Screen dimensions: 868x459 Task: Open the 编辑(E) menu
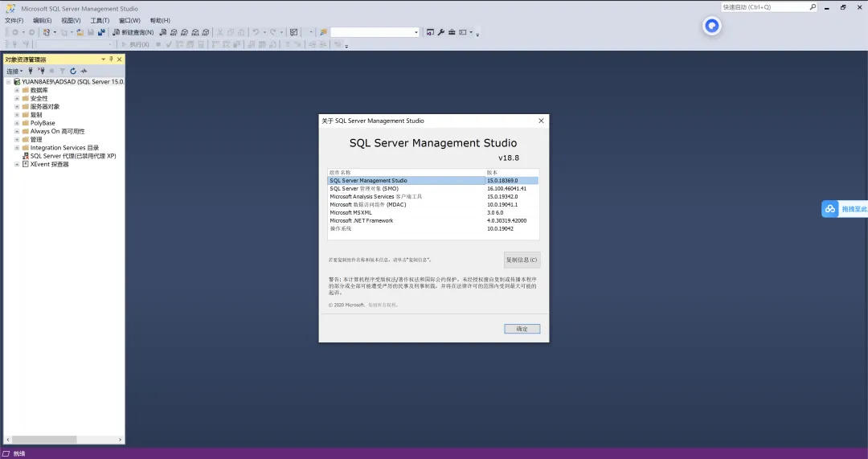click(x=42, y=20)
